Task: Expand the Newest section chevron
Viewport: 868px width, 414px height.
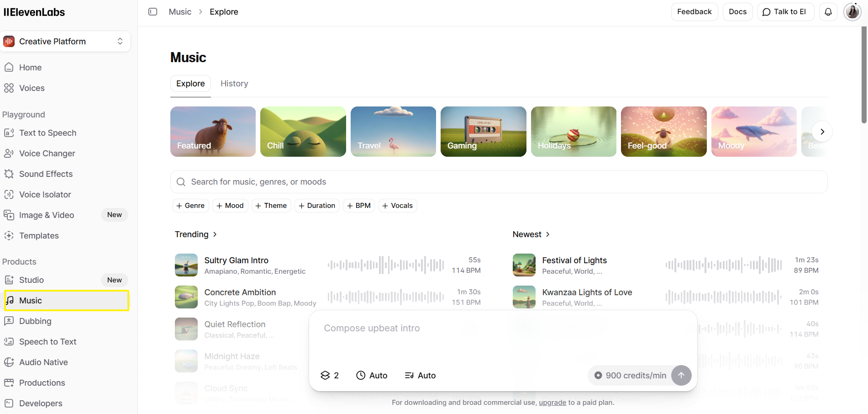Action: coord(547,234)
